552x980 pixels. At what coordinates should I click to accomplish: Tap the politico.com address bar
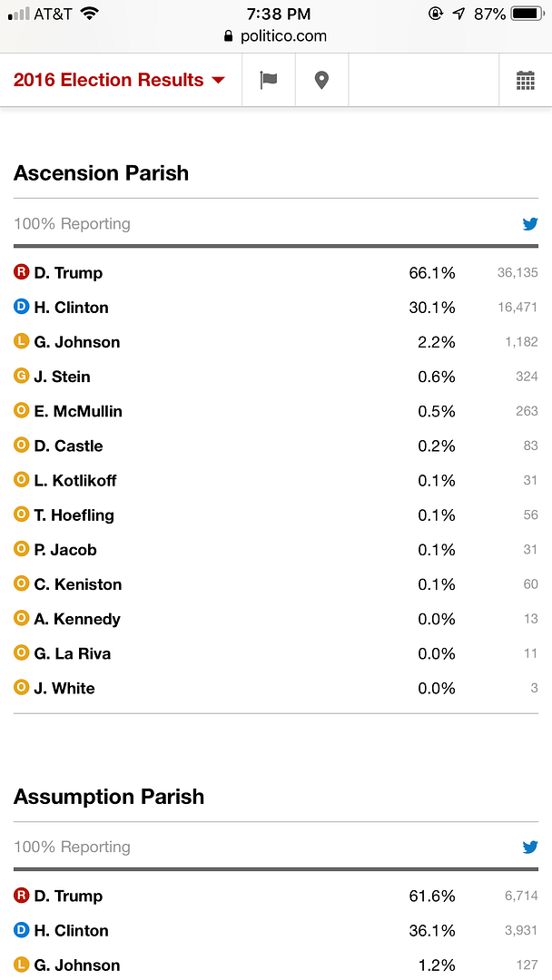coord(275,37)
